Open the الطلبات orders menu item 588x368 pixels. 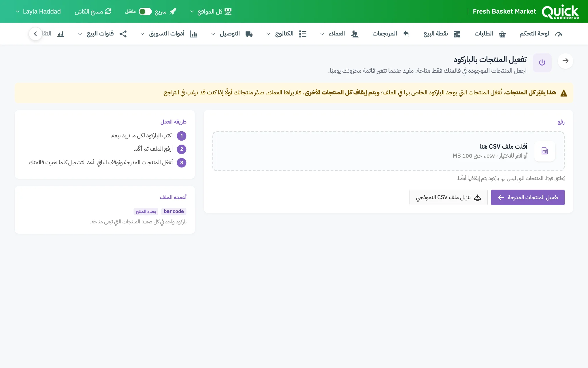click(x=490, y=34)
